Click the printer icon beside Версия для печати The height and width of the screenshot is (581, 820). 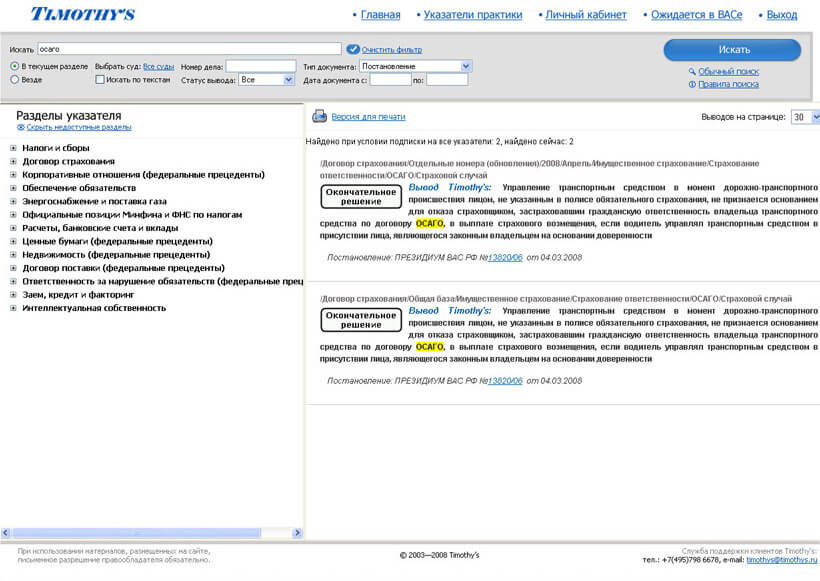320,116
